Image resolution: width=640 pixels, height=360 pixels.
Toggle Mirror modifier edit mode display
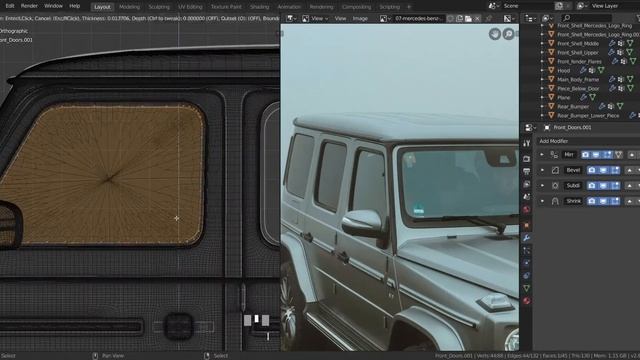click(607, 155)
